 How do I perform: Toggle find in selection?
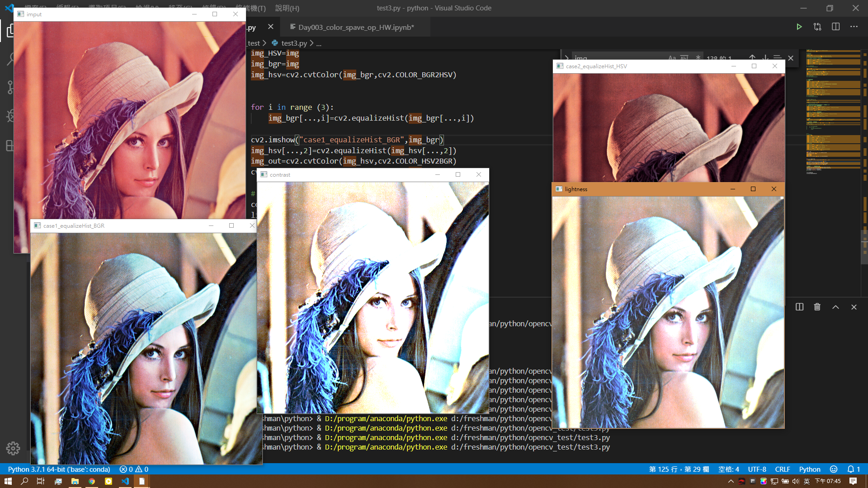778,57
